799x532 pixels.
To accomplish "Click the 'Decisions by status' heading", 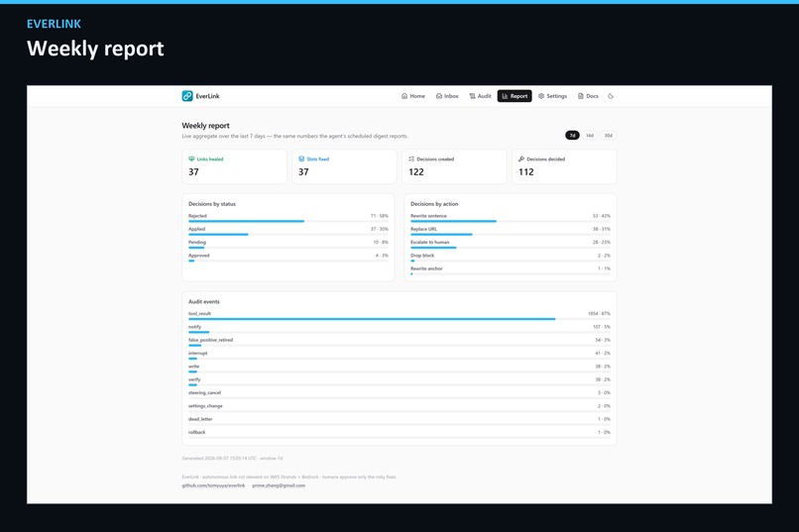I will (212, 204).
